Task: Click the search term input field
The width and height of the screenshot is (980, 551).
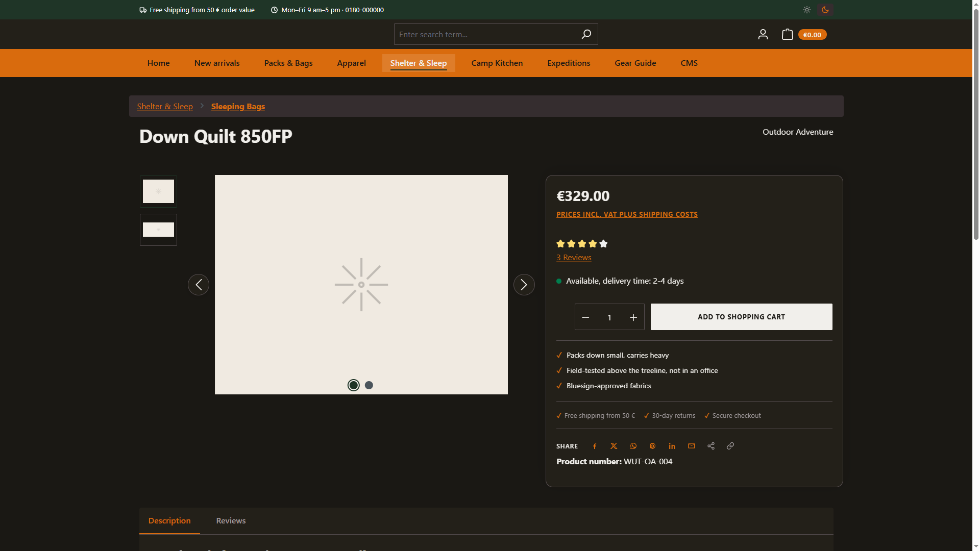Action: [485, 34]
